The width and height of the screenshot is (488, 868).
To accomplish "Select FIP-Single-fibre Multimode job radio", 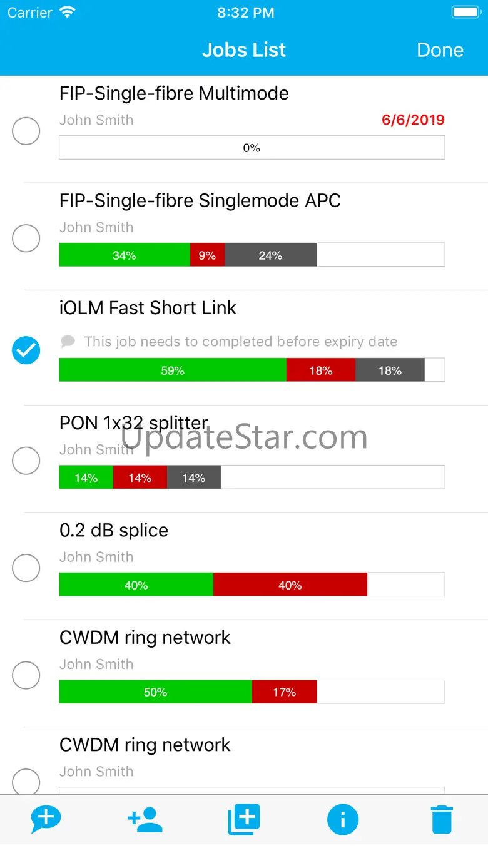I will 26,131.
